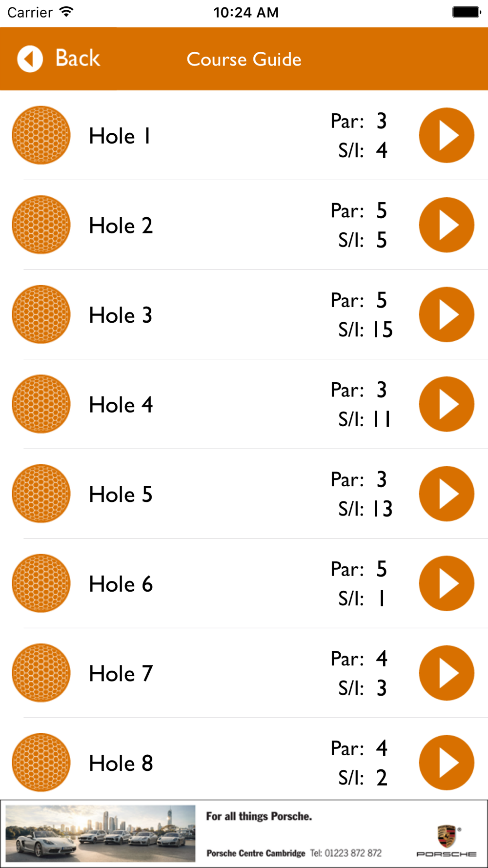Tap the Hole 4 Par and S/I info
488x868 pixels.
click(x=360, y=404)
